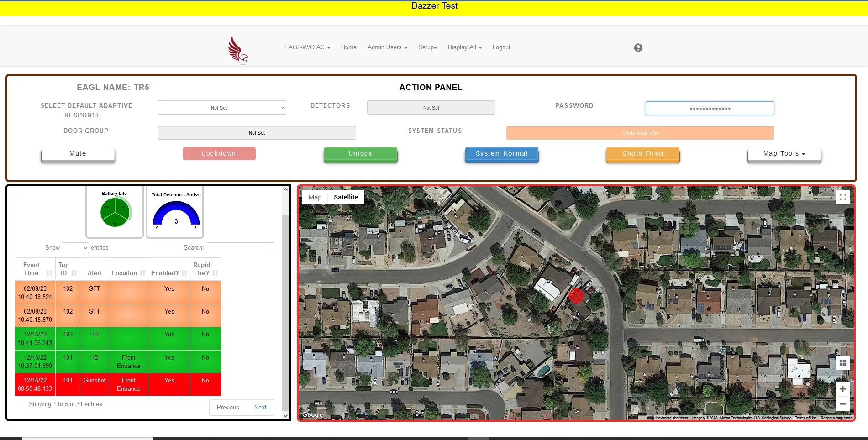Open the map grid tools icon
Viewport: 868px width, 440px height.
pos(842,363)
